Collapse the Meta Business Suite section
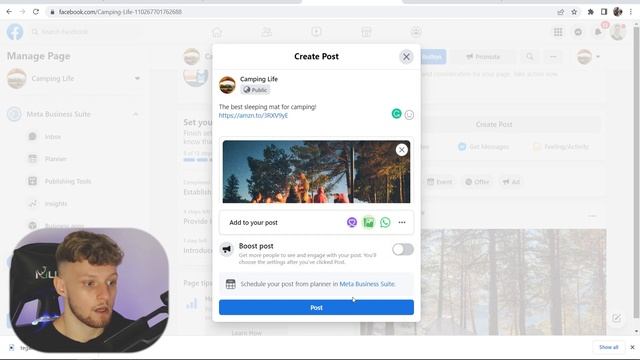This screenshot has height=360, width=640. pos(136,114)
